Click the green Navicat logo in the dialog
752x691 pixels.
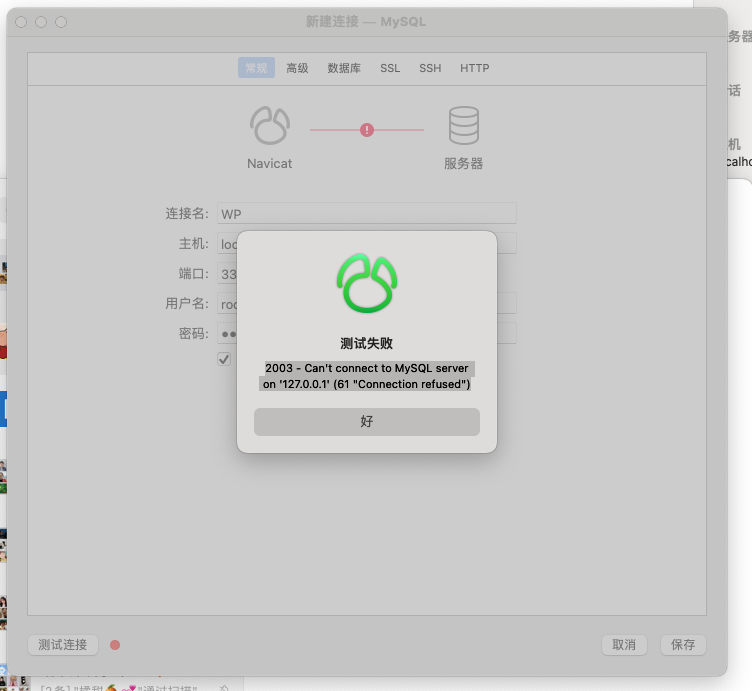coord(367,283)
